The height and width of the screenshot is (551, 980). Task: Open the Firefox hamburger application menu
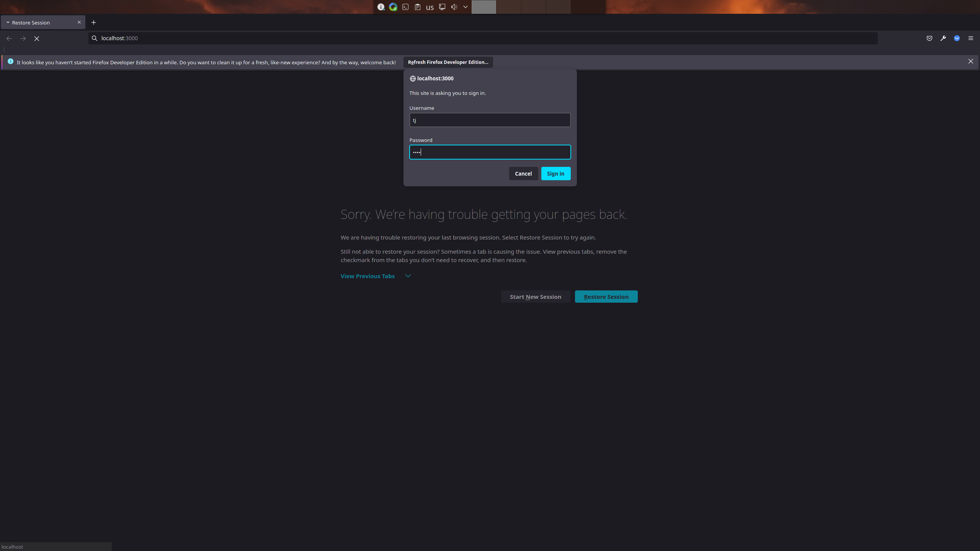(970, 38)
